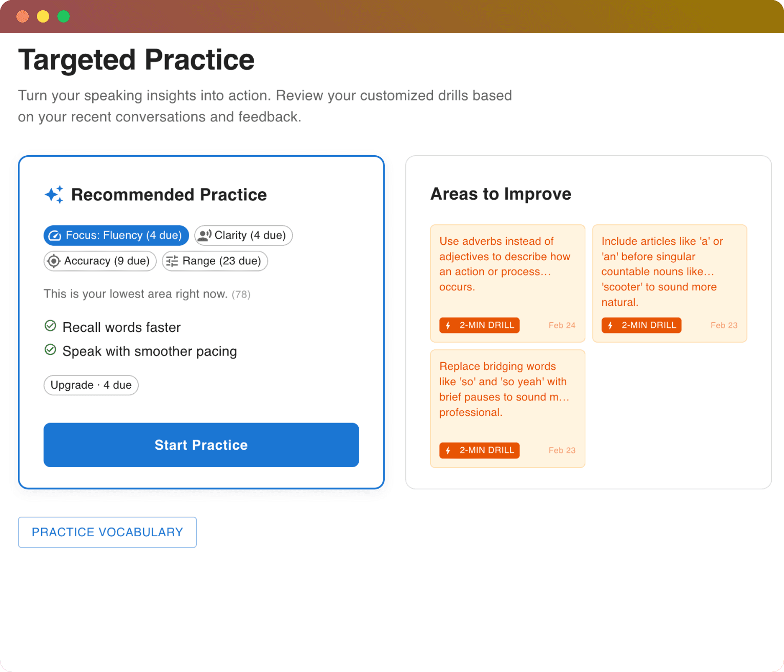
Task: Click lightning bolt on bridging words drill
Action: point(448,450)
